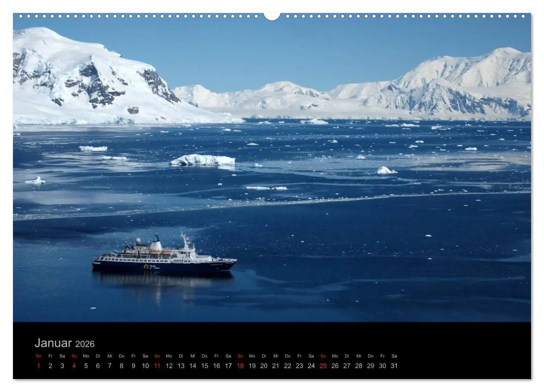Click date 8 under the Do label

tap(121, 366)
